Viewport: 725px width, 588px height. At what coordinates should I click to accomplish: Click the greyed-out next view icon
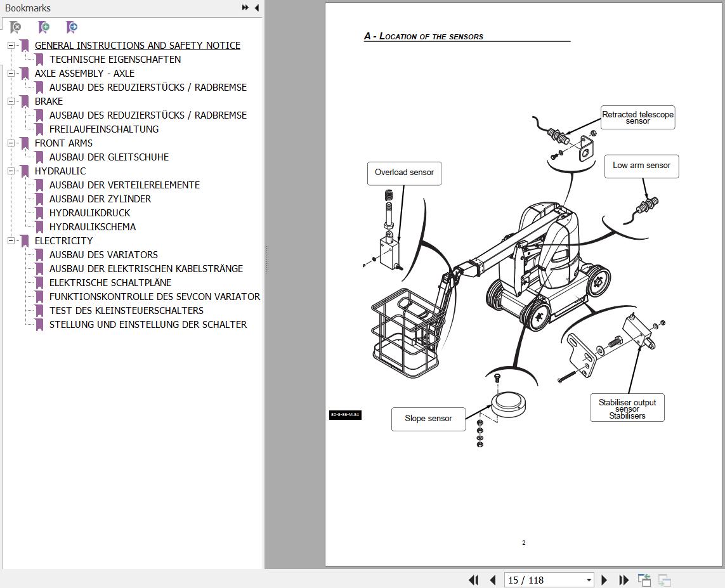[x=665, y=580]
